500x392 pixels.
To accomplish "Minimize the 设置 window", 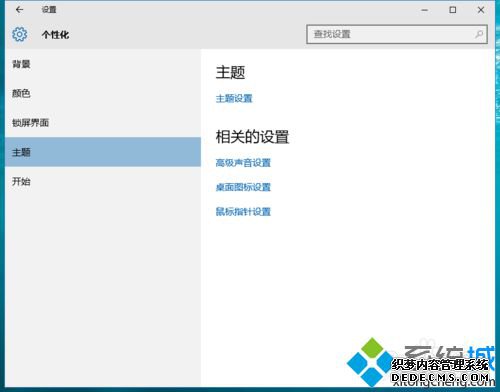I will click(424, 10).
